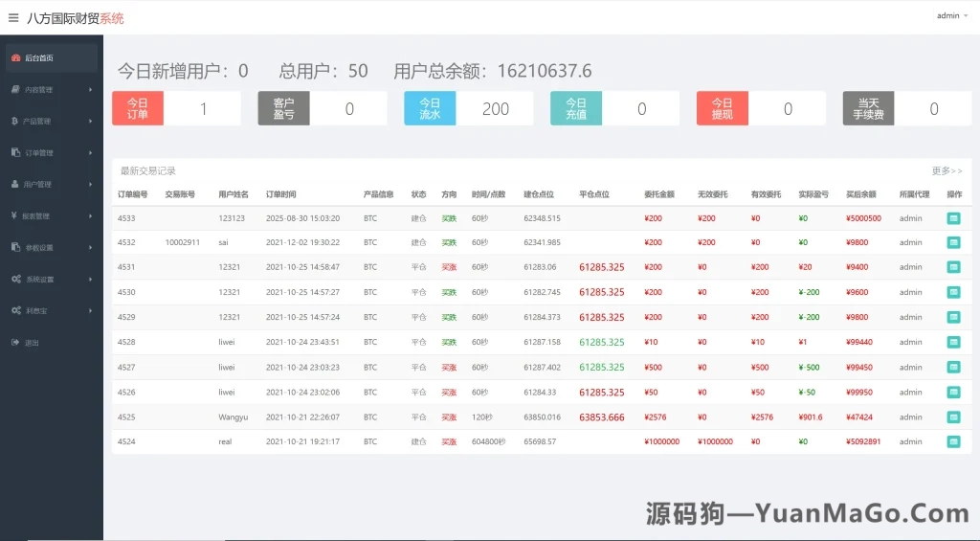This screenshot has height=541, width=980.
Task: Click the blue 今日流水 card
Action: [x=469, y=108]
